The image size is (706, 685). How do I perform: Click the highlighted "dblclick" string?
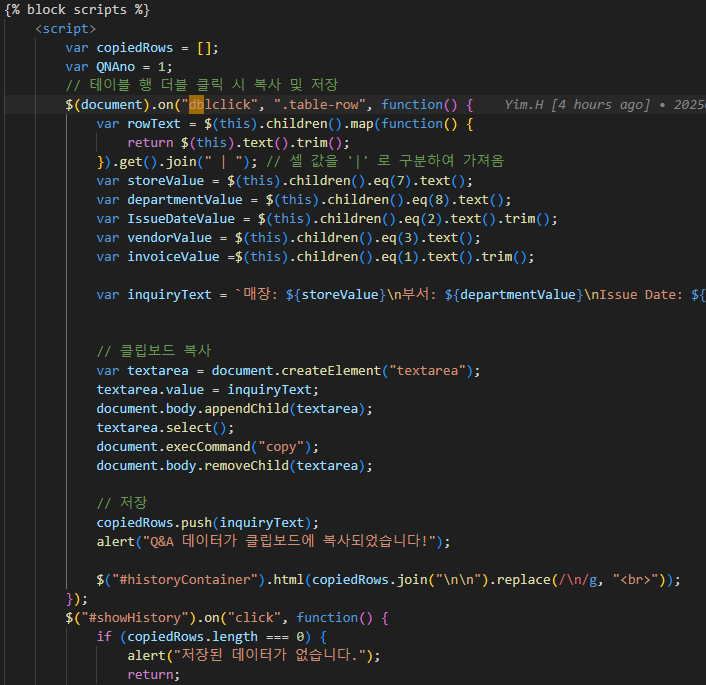coord(219,104)
